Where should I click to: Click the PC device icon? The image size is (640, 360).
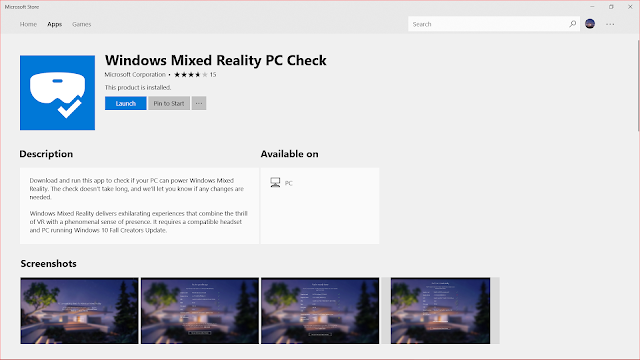(275, 182)
